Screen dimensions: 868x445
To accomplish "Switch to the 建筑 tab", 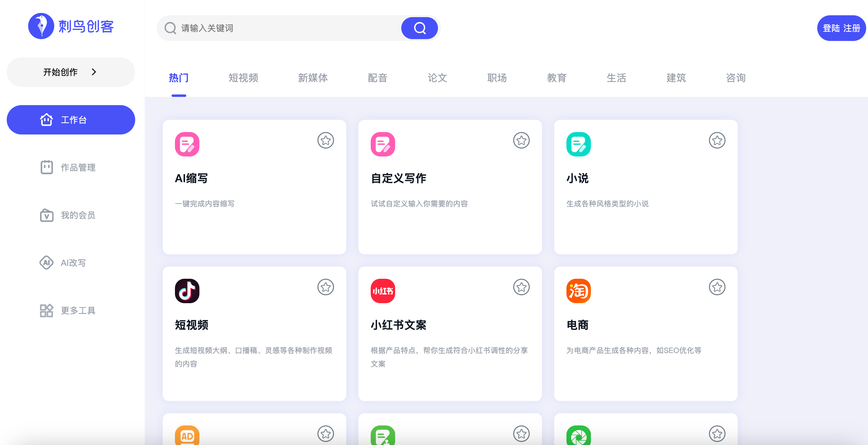I will pyautogui.click(x=676, y=78).
